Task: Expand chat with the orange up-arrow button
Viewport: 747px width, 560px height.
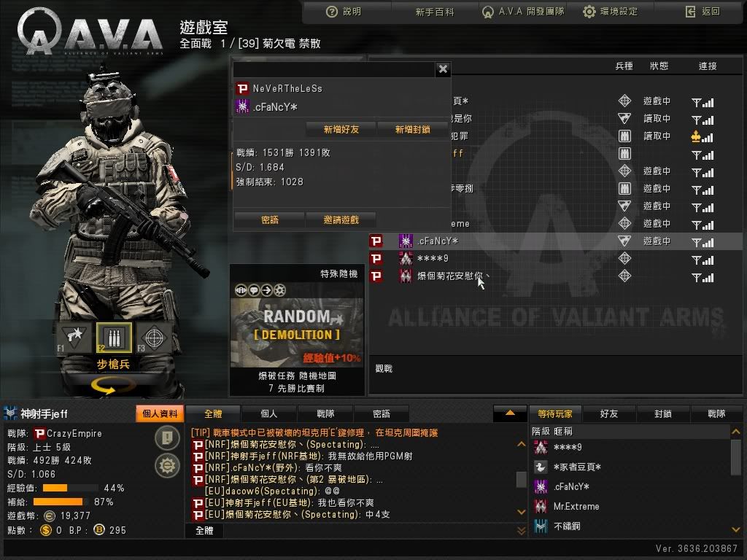Action: point(510,413)
